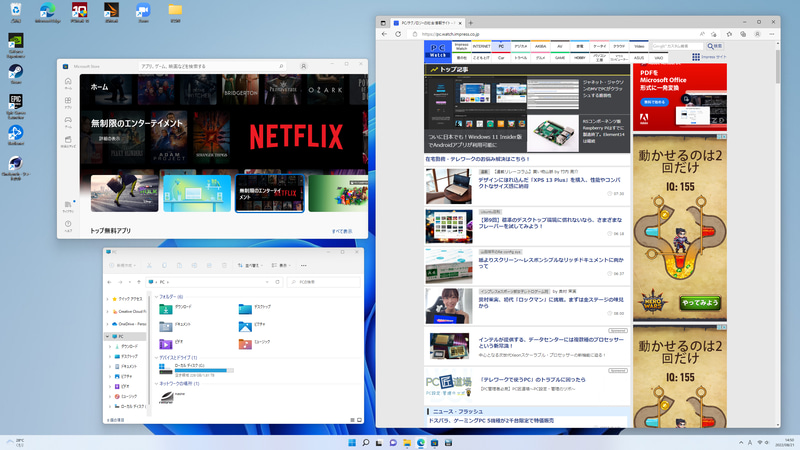The height and width of the screenshot is (450, 800).
Task: Click the Explorer search box
Action: click(x=323, y=282)
